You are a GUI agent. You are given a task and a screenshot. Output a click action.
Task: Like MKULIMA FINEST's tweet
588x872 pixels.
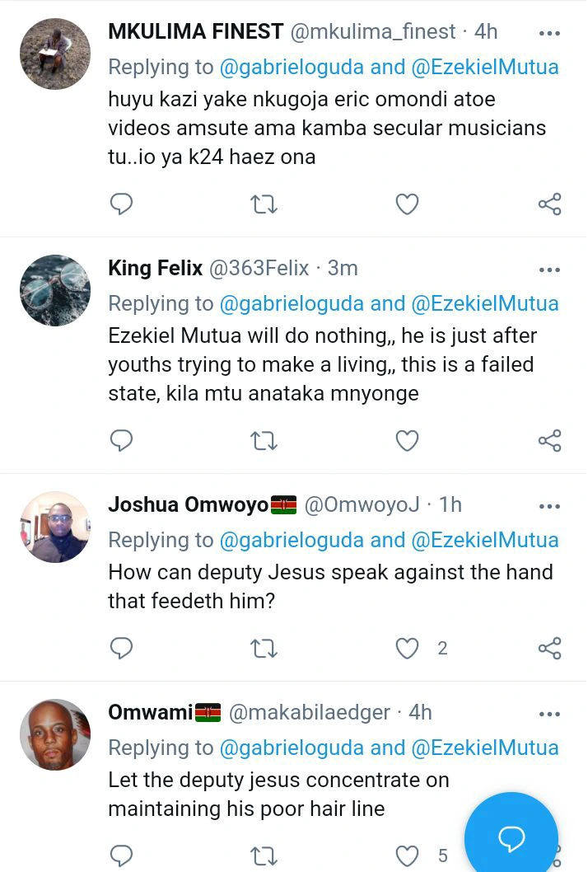coord(407,204)
